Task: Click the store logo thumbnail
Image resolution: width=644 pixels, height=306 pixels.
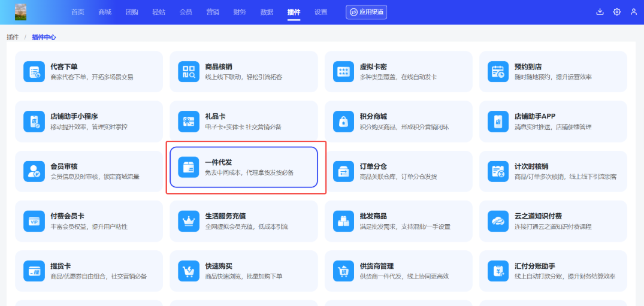Action: click(20, 12)
